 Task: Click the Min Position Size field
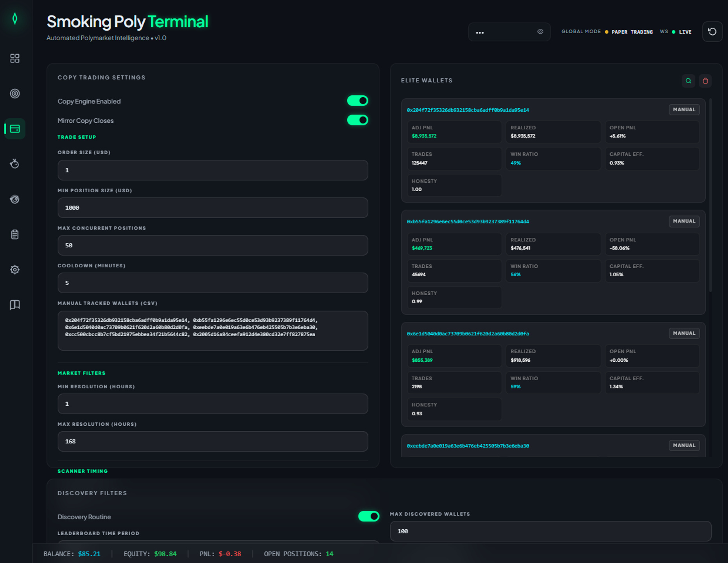[x=213, y=208]
